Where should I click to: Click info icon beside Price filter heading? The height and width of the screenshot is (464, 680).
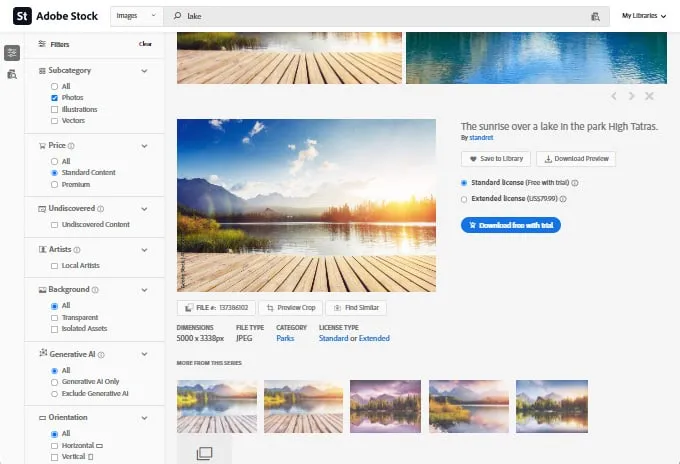[x=71, y=146]
